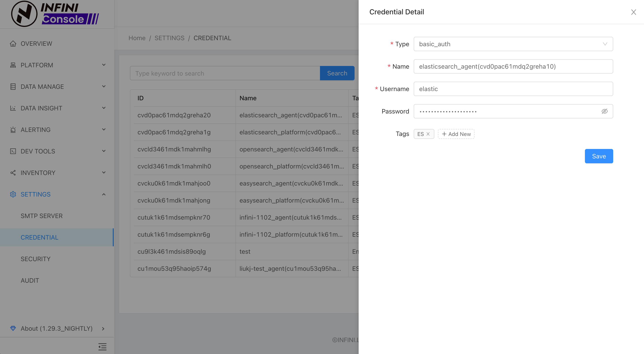Expand About version arrow

click(x=103, y=328)
